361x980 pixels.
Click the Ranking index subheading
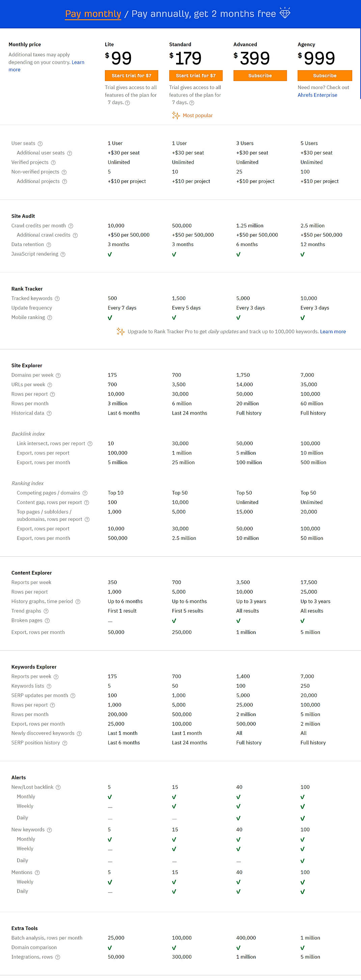click(x=27, y=483)
